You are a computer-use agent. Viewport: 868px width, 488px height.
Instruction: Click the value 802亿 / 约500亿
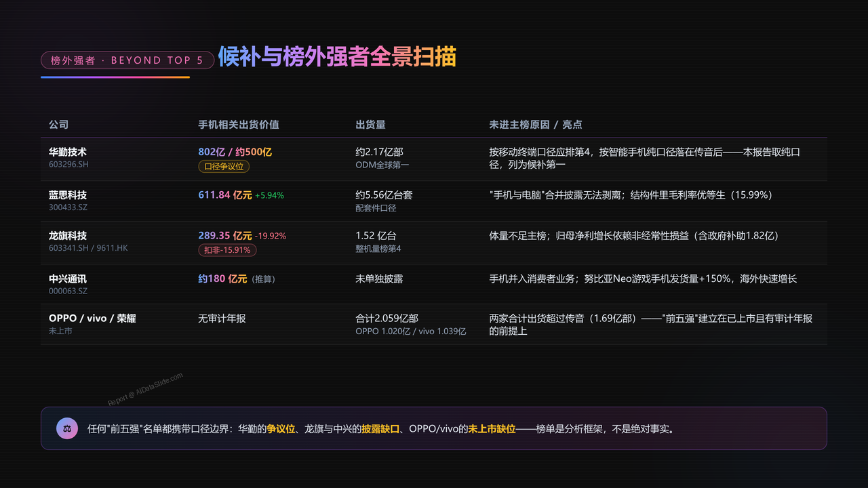tap(235, 152)
